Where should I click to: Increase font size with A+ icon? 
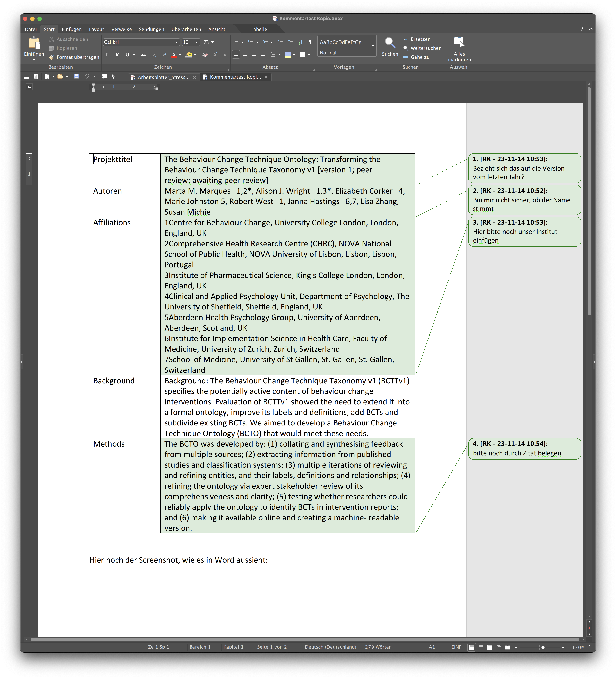pos(215,55)
